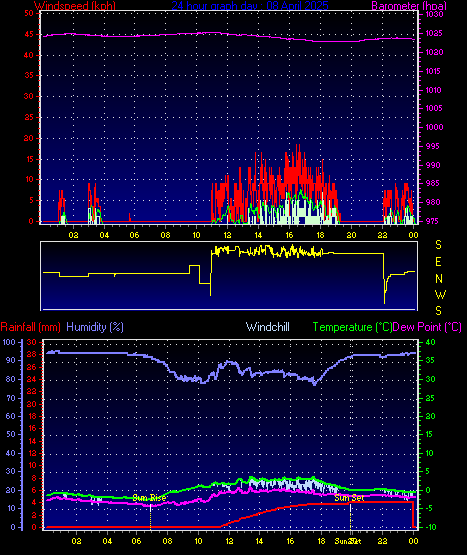Click the Sun Rise marker label
This screenshot has height=555, width=467.
149,498
